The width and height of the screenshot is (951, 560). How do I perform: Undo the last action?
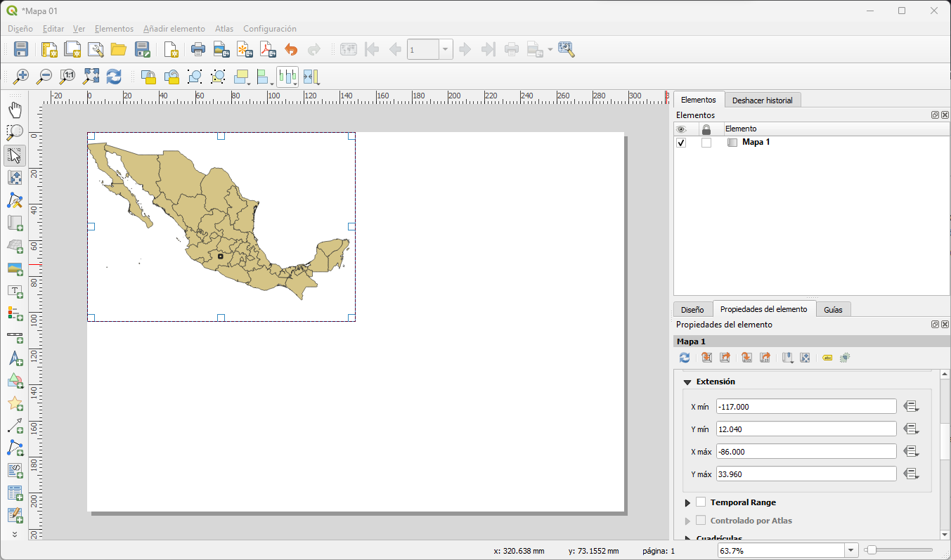[x=291, y=49]
